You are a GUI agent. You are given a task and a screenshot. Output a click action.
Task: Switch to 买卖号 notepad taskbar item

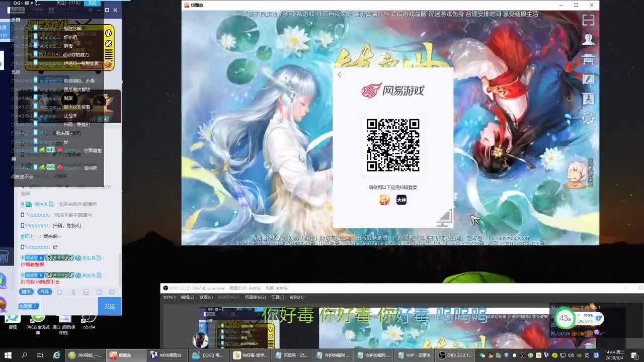(x=291, y=355)
